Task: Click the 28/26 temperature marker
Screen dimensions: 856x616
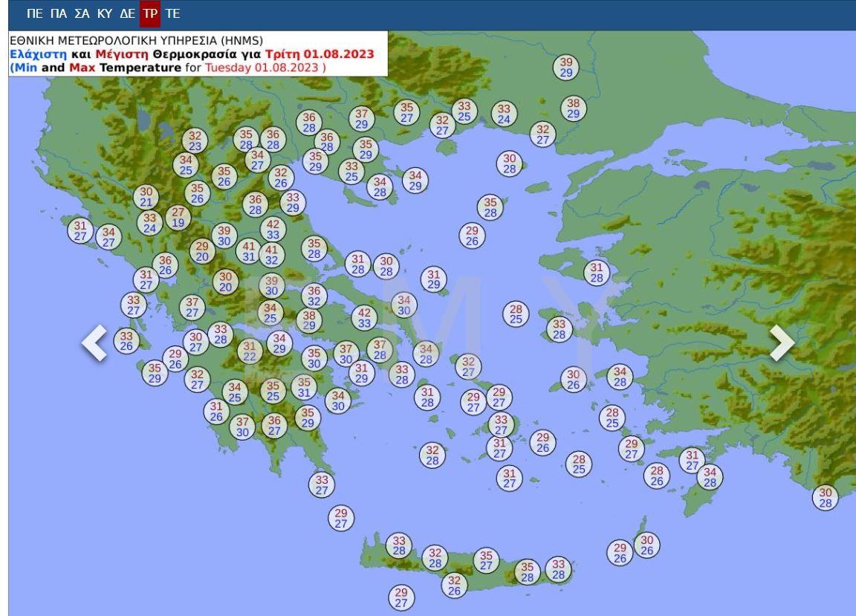Action: coord(657,476)
